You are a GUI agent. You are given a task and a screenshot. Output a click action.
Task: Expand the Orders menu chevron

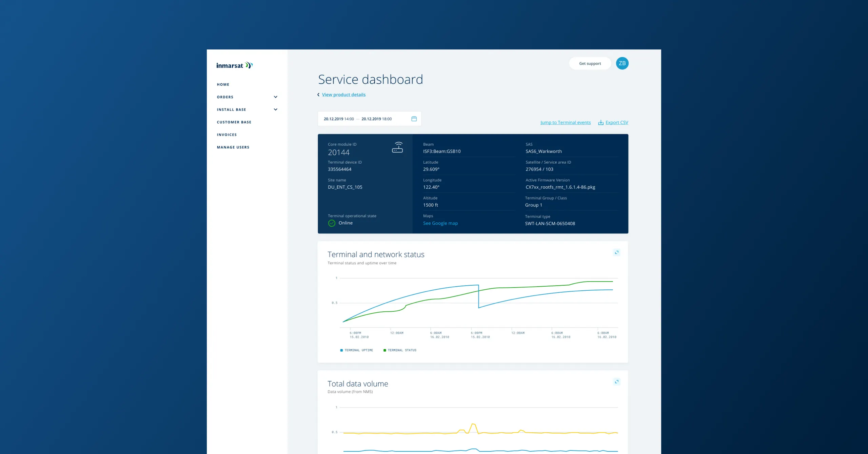(276, 97)
